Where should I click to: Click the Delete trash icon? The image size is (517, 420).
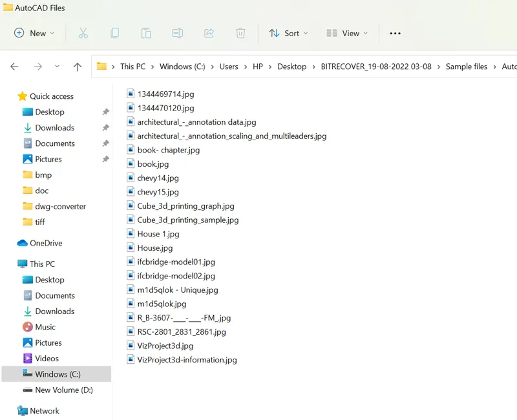point(240,33)
